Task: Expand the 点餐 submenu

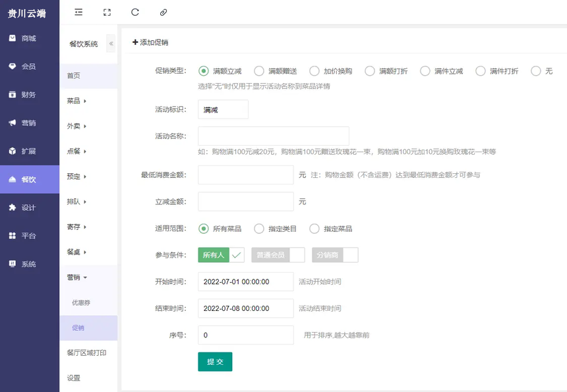Action: 88,152
